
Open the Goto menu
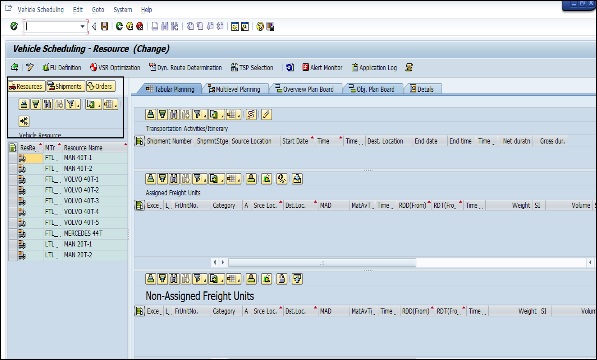point(98,10)
